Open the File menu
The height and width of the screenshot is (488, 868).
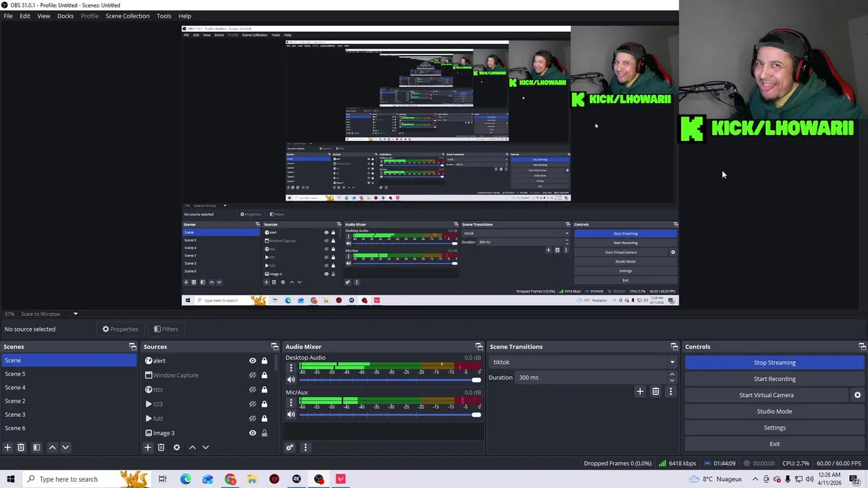click(8, 16)
